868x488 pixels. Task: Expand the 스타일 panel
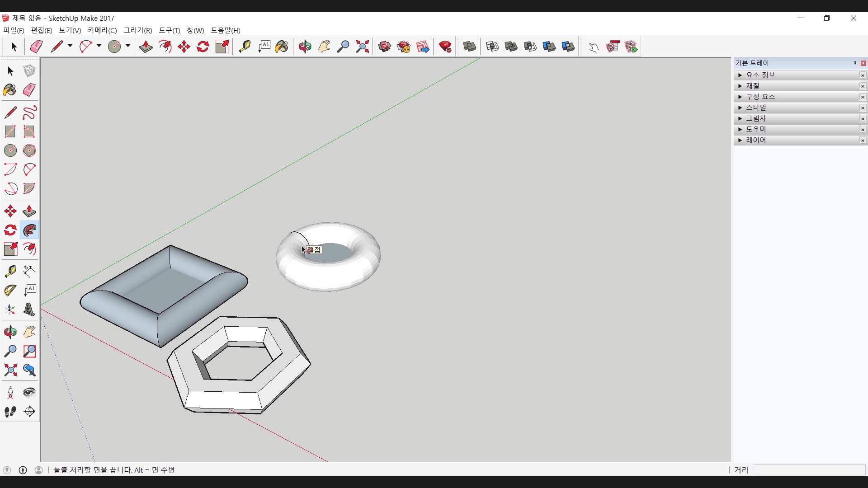click(x=740, y=108)
